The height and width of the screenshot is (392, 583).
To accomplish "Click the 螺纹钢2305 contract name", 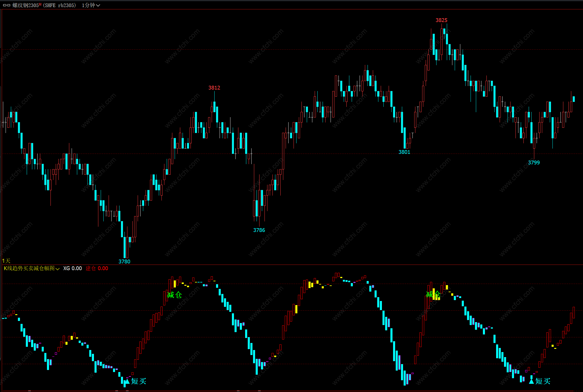I will pos(25,5).
